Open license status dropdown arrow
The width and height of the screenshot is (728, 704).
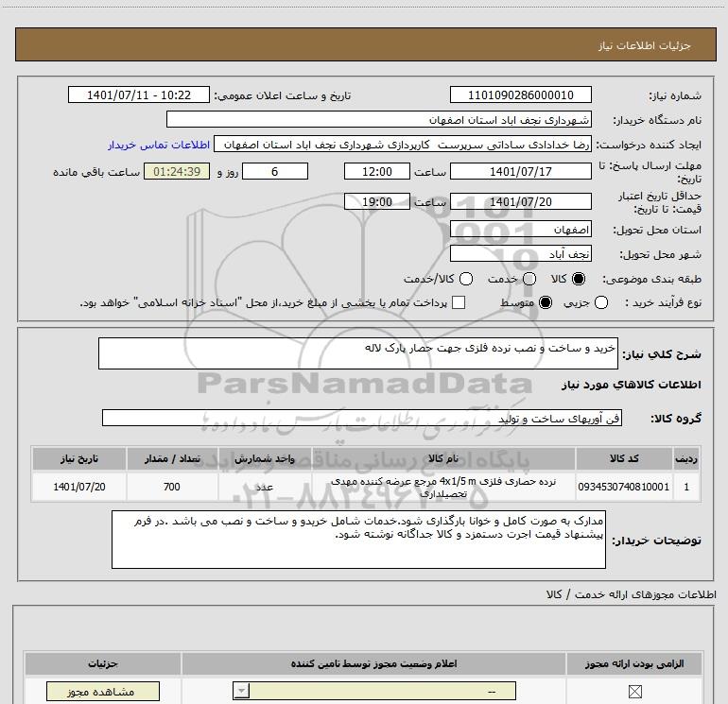tap(241, 691)
